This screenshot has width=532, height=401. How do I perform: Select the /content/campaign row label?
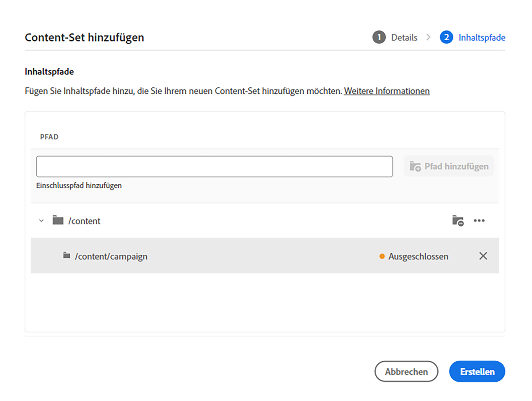click(111, 257)
